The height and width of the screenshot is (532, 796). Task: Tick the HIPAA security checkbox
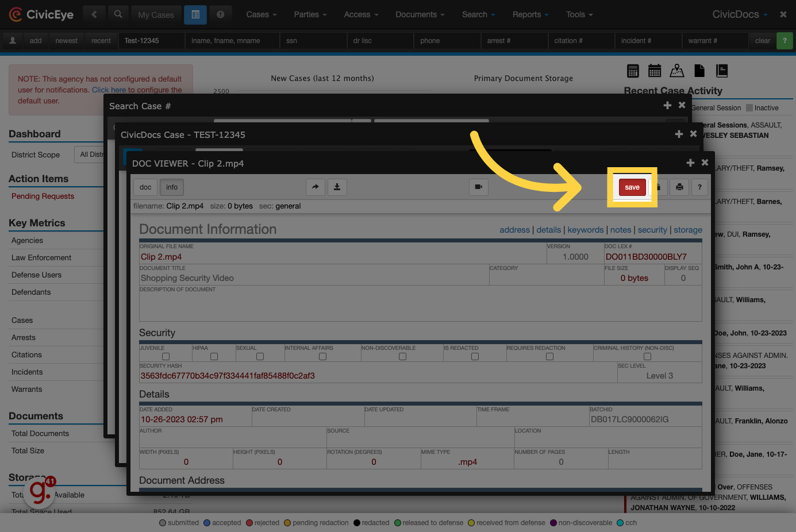214,357
